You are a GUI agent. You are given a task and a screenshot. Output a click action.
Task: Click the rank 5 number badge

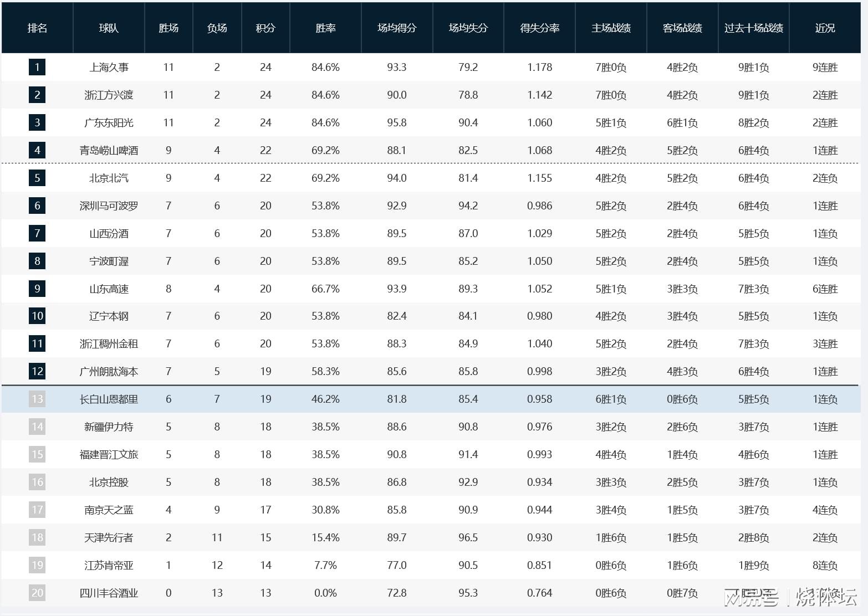point(37,178)
